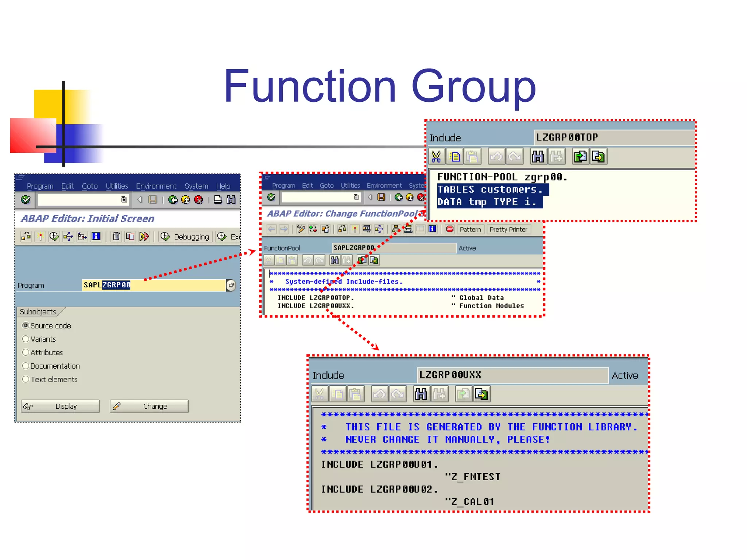The image size is (747, 560).
Task: Open Goto menu in Initial Screen window
Action: pyautogui.click(x=90, y=186)
